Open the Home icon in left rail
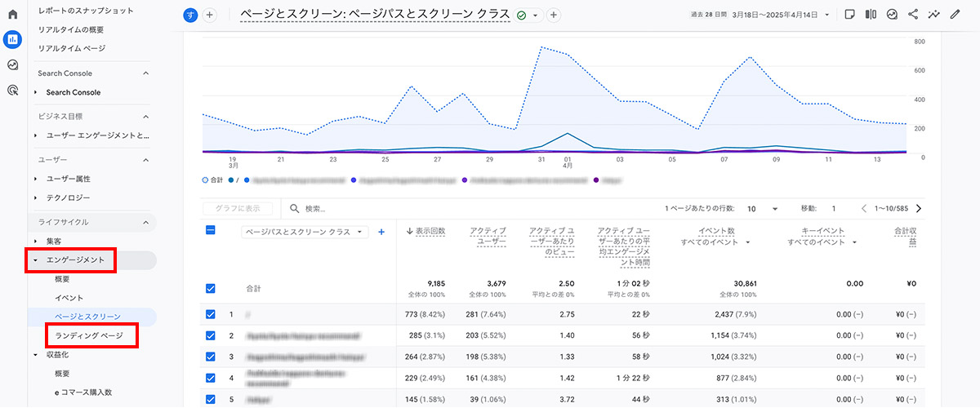Image resolution: width=980 pixels, height=408 pixels. pos(12,15)
